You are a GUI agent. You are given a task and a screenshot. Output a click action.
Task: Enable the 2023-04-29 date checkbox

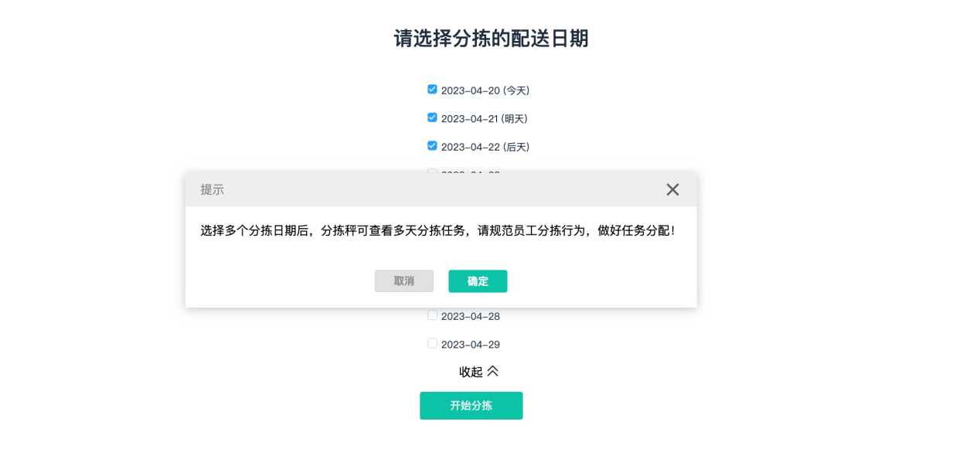tap(432, 343)
